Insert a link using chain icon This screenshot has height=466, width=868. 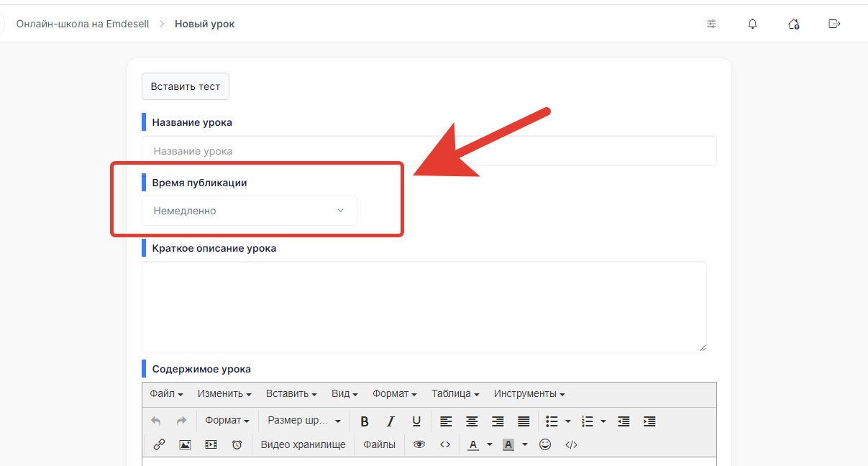coord(160,444)
